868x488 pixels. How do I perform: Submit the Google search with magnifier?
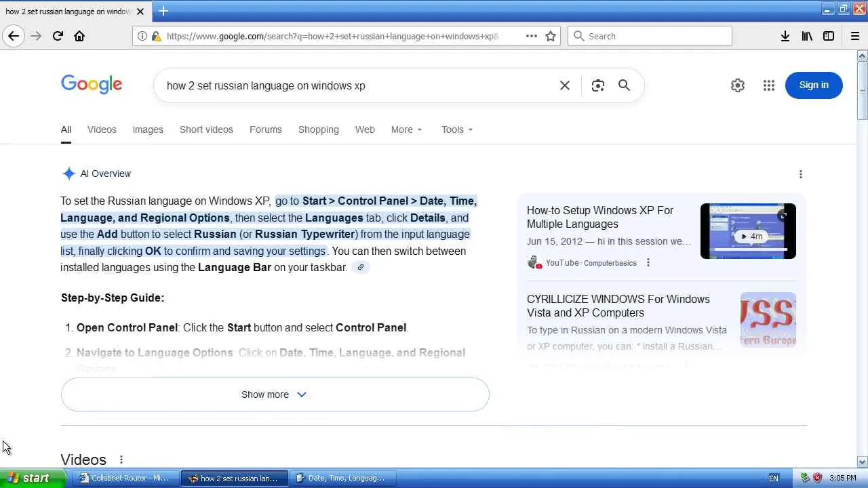[624, 85]
